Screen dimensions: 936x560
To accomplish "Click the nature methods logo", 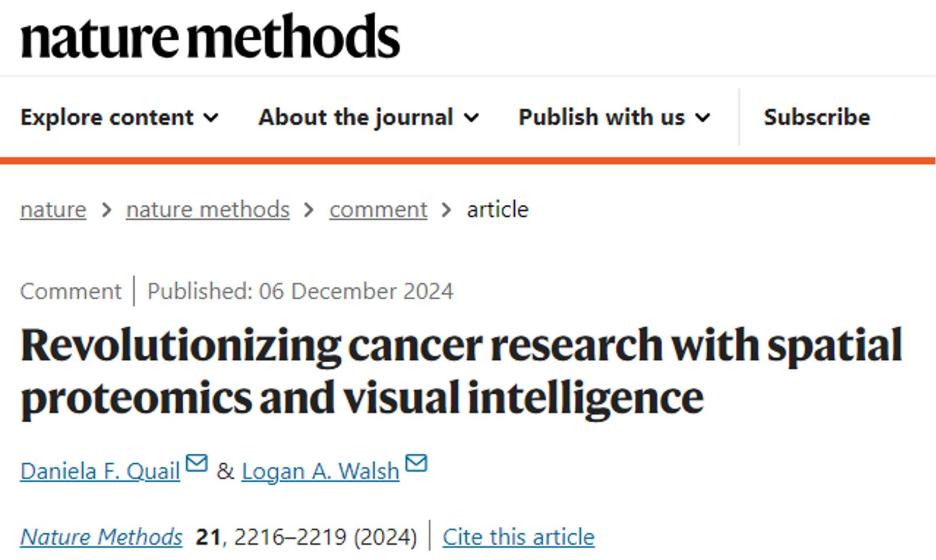I will coord(210,37).
